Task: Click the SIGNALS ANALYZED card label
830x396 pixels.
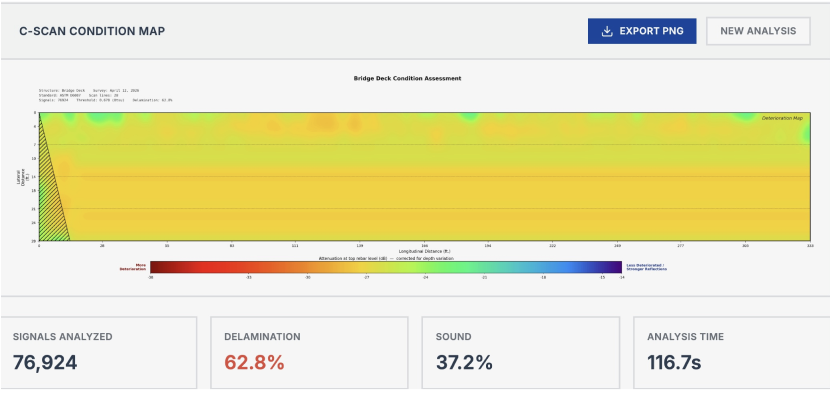Action: 62,337
